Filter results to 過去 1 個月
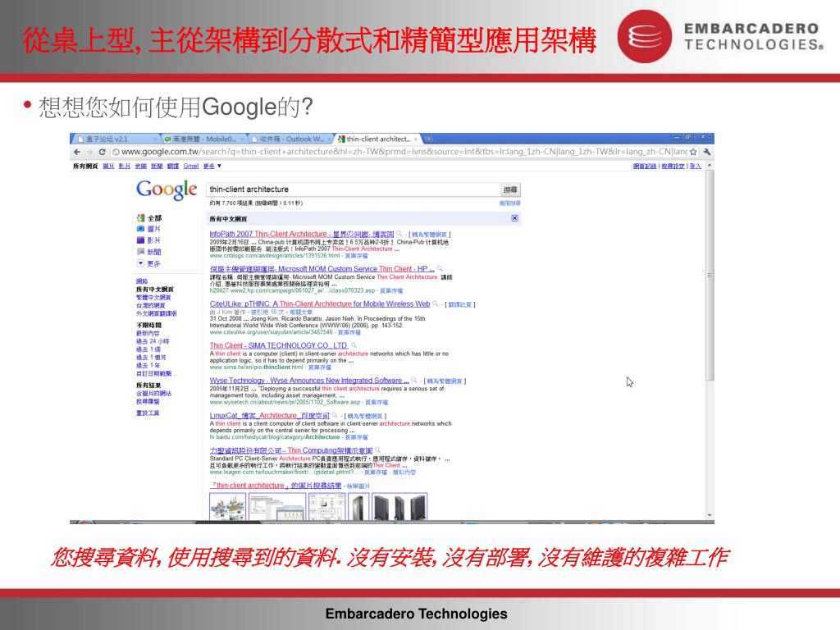 click(x=151, y=358)
